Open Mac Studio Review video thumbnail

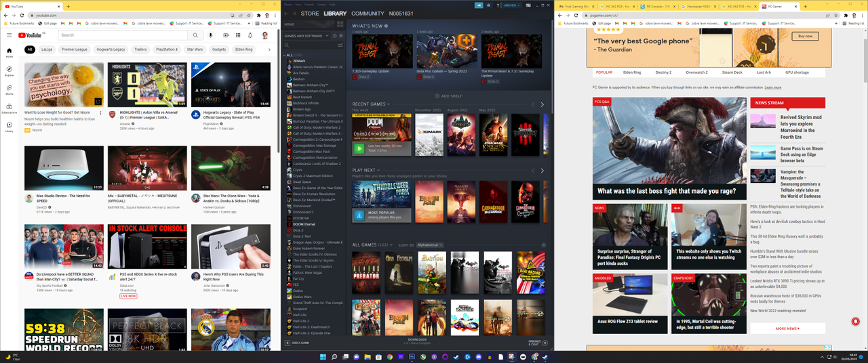click(x=64, y=168)
